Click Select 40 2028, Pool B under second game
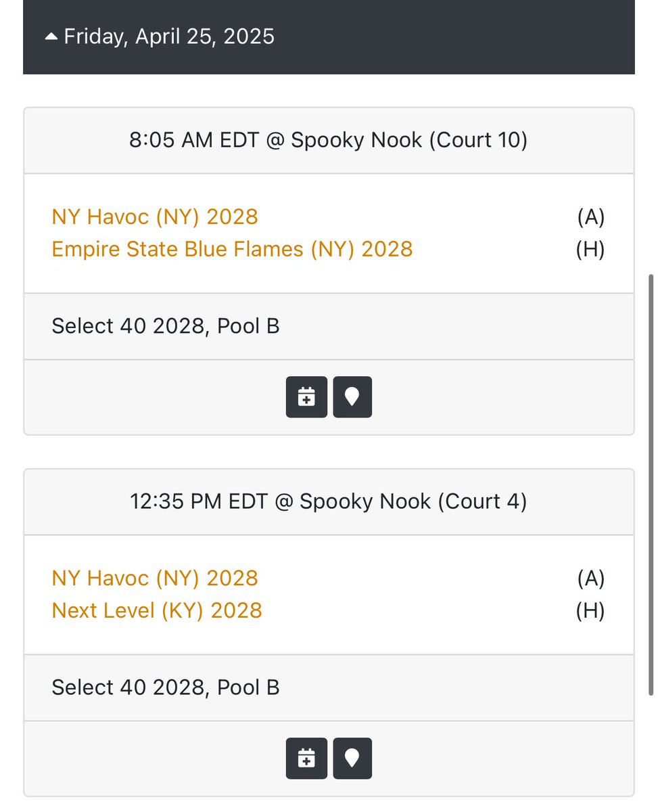The height and width of the screenshot is (812, 658). [166, 687]
